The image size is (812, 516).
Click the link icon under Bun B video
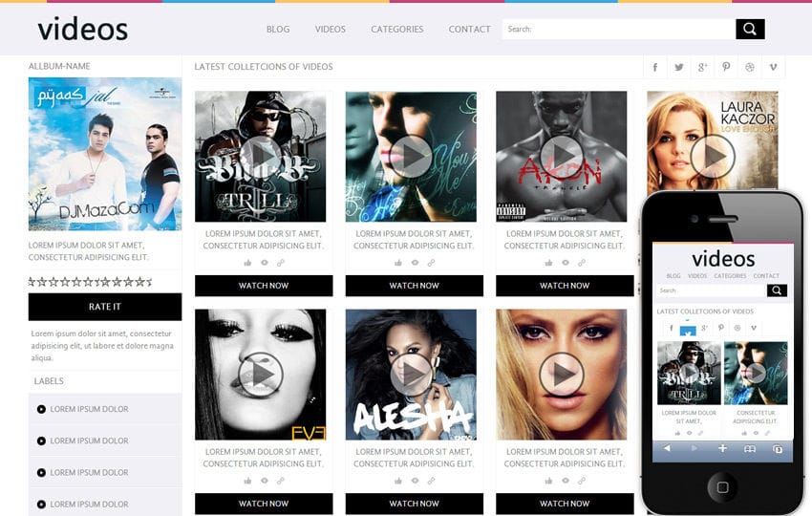(x=280, y=263)
